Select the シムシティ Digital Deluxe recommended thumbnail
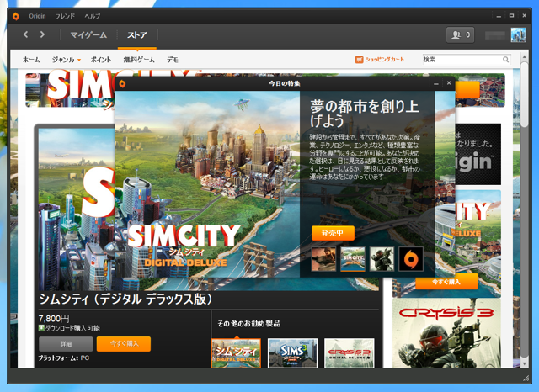Viewport: 539px width, 392px height. pos(236,352)
